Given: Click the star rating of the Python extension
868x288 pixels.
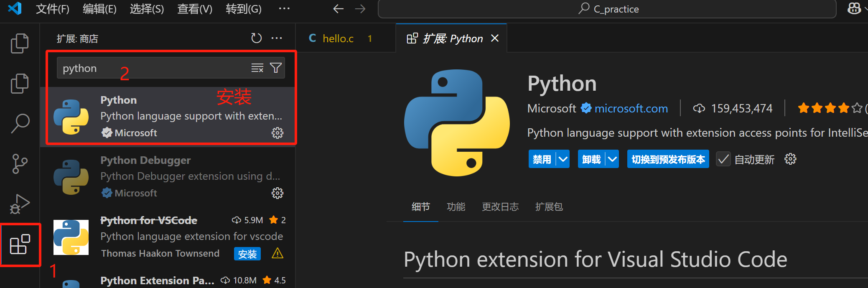Looking at the screenshot, I should point(830,108).
